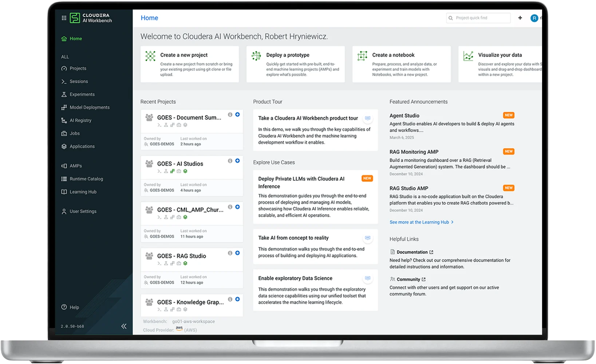This screenshot has width=596, height=364.
Task: Open the Runtime Catalog
Action: click(x=86, y=178)
